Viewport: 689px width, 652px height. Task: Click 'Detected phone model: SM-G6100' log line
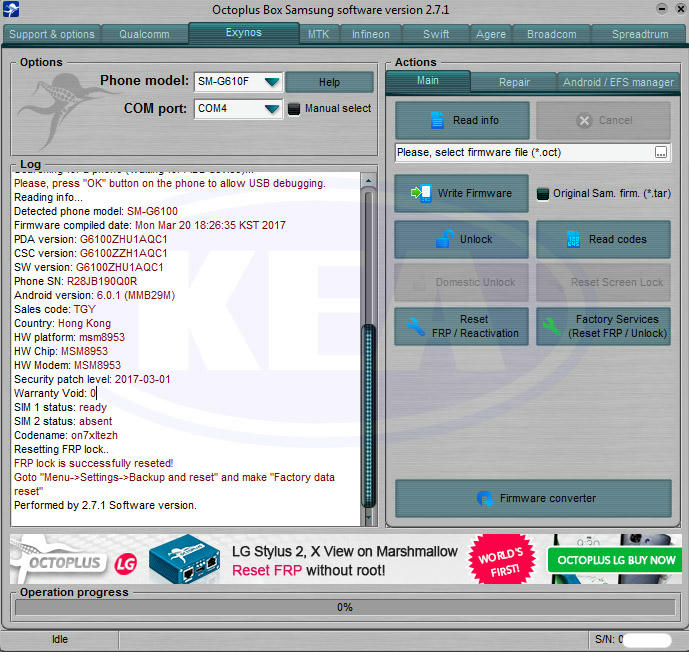[96, 211]
